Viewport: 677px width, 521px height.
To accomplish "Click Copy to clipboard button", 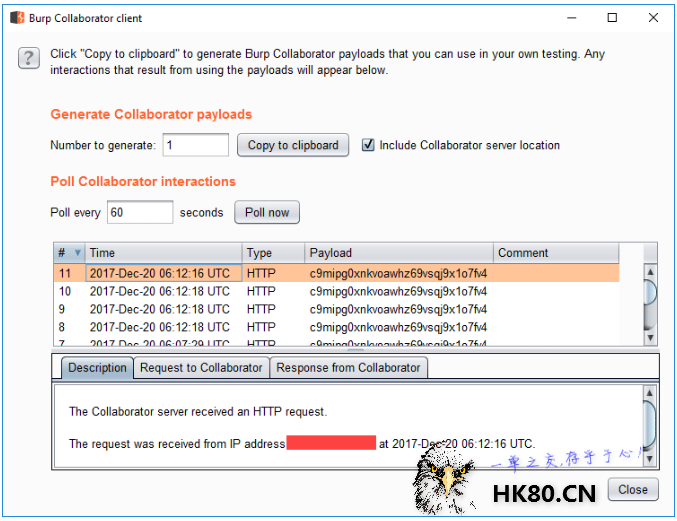I will [293, 145].
